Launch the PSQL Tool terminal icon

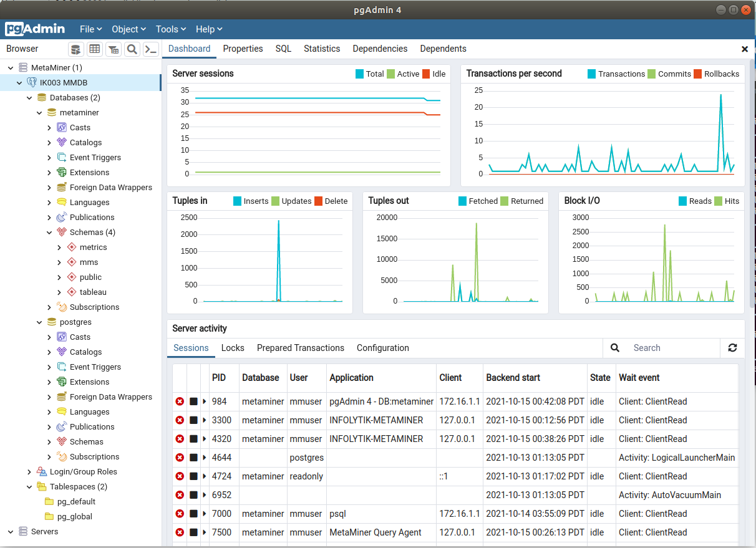151,49
